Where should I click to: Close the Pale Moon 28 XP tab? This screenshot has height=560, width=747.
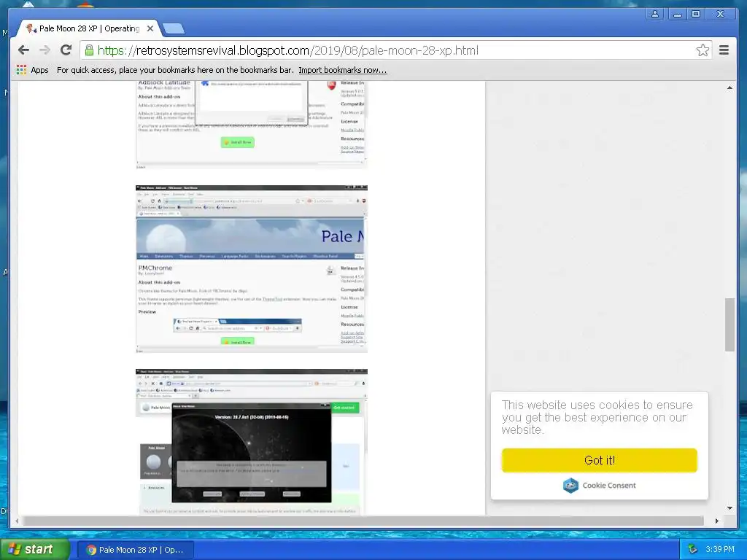[150, 28]
